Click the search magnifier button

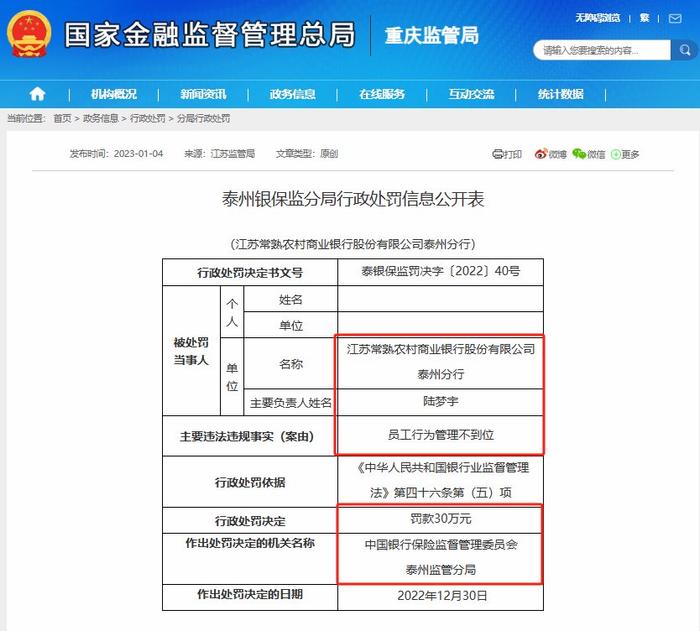[684, 50]
